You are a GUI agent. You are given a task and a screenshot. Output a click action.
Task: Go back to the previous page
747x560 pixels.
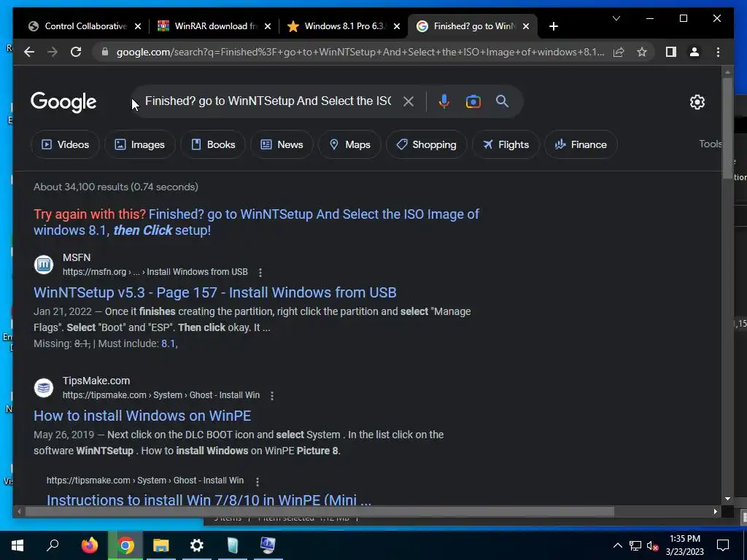coord(29,52)
